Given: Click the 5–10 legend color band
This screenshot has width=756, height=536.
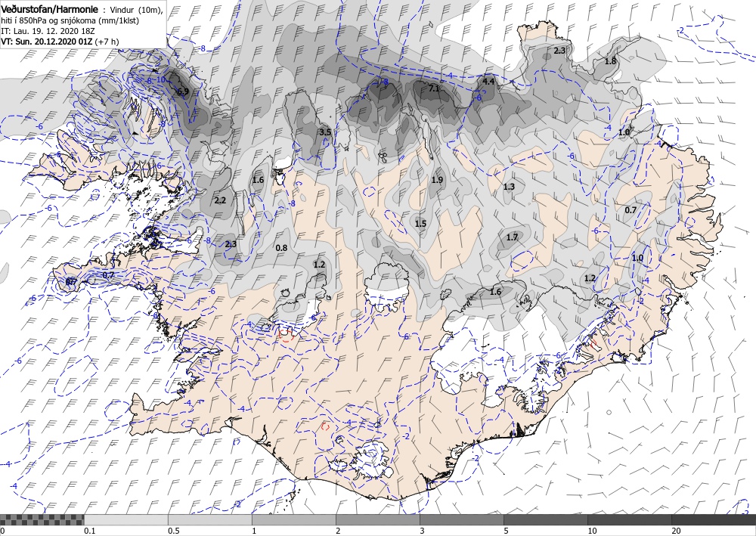Looking at the screenshot, I should 546,519.
